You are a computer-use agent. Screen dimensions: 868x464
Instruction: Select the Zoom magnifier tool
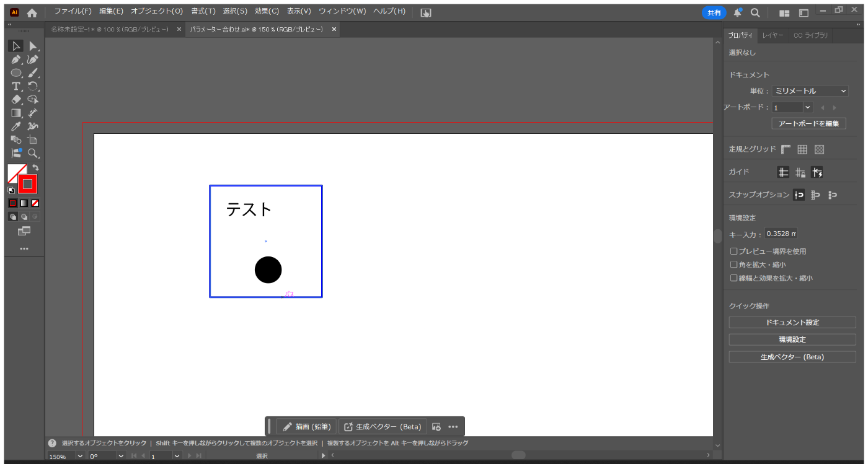tap(33, 153)
